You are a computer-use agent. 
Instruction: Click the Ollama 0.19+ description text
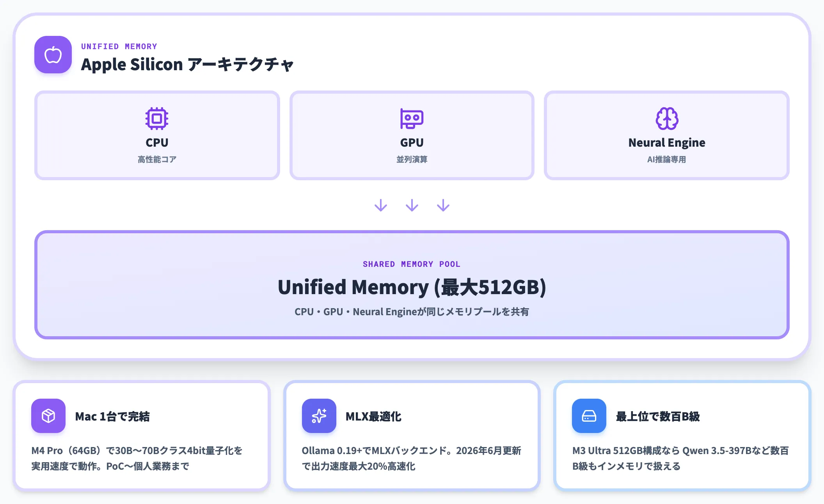coord(411,458)
